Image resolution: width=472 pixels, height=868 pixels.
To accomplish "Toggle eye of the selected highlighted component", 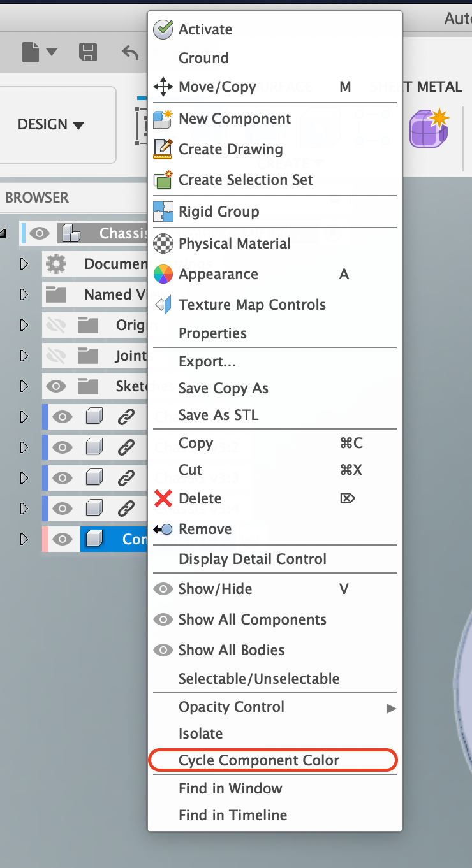I will 62,539.
